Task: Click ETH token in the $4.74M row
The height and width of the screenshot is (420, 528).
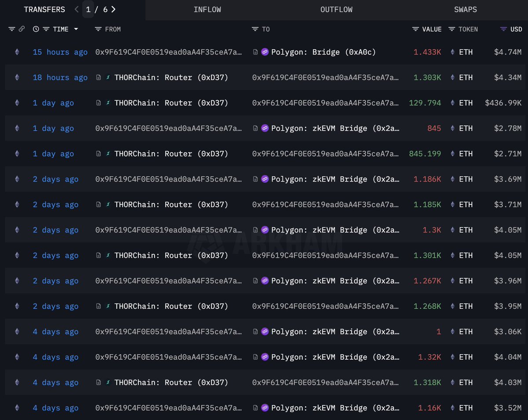Action: [466, 52]
